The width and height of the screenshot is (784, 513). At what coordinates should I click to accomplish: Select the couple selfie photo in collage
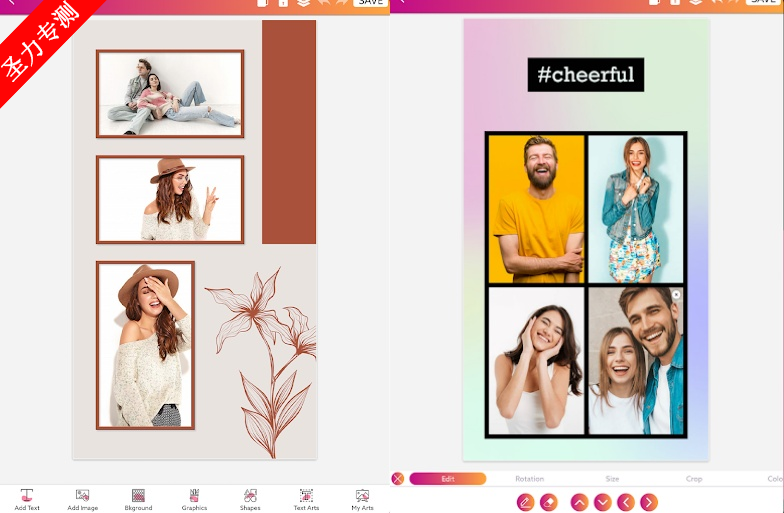(636, 360)
